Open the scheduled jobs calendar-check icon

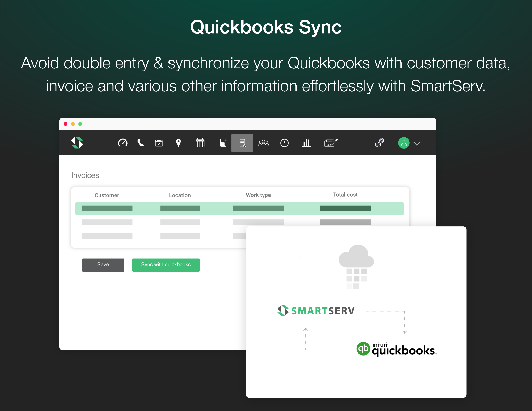(x=159, y=143)
